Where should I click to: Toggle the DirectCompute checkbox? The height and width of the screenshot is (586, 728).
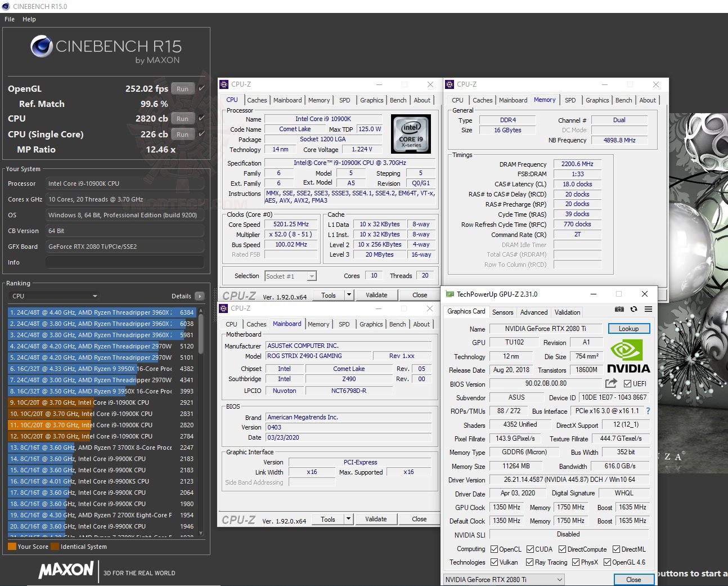pyautogui.click(x=563, y=549)
